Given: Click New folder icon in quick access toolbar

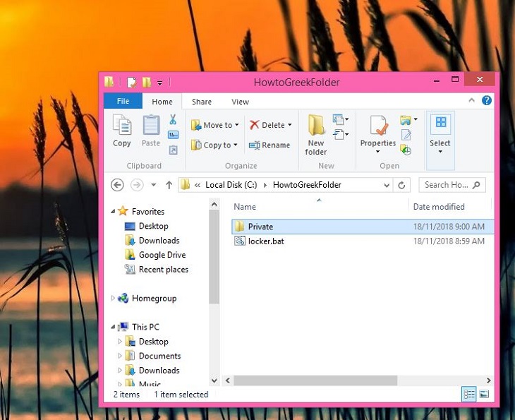Looking at the screenshot, I should tap(147, 82).
